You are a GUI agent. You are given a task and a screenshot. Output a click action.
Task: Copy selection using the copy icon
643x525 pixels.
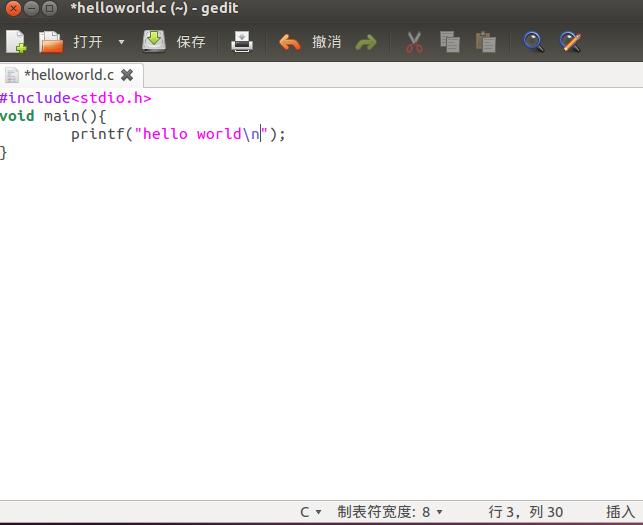point(450,42)
